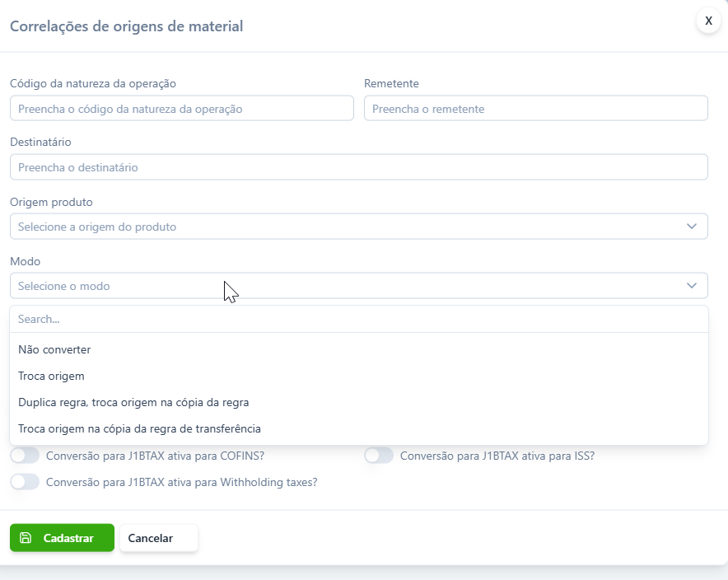Click the Destinatário input field

[x=359, y=167]
